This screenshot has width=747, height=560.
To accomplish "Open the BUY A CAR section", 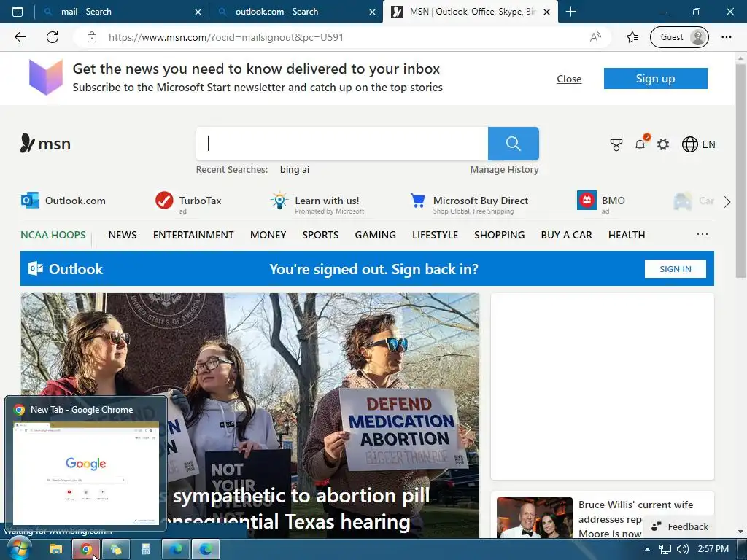I will tap(566, 235).
